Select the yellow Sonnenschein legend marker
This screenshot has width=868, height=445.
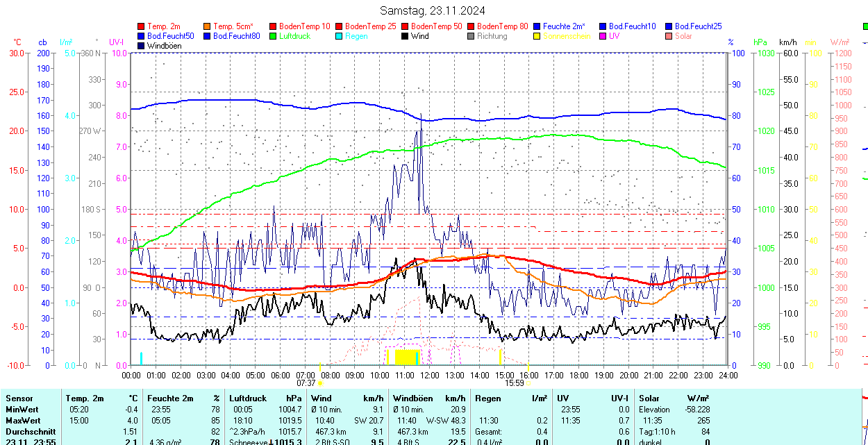coord(537,36)
